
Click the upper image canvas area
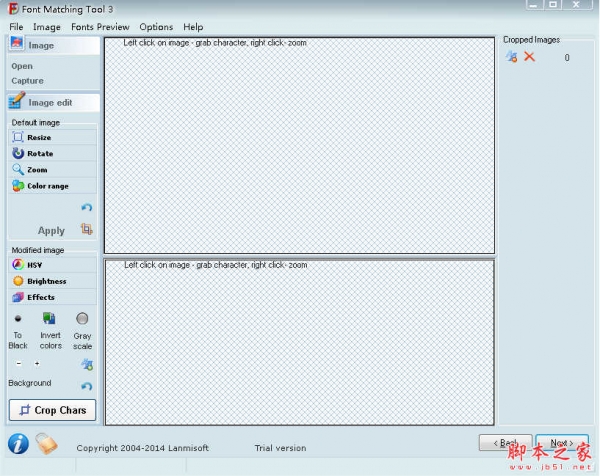pyautogui.click(x=299, y=145)
